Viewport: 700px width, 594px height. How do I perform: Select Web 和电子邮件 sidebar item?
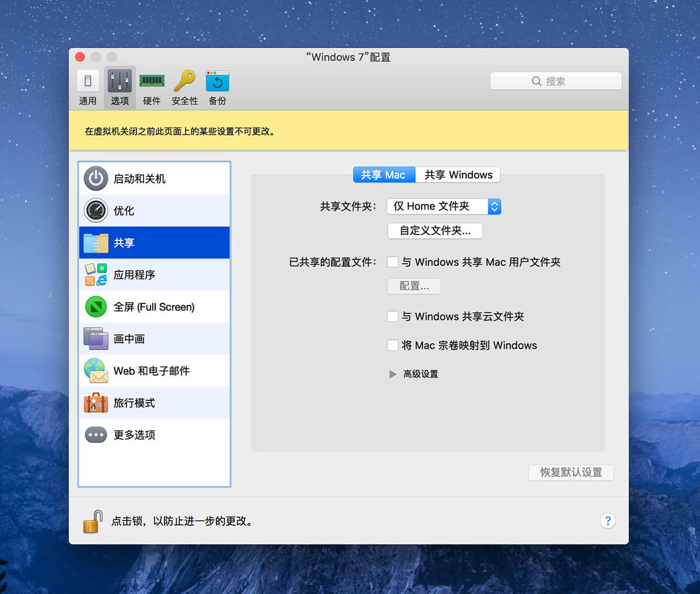tap(155, 371)
